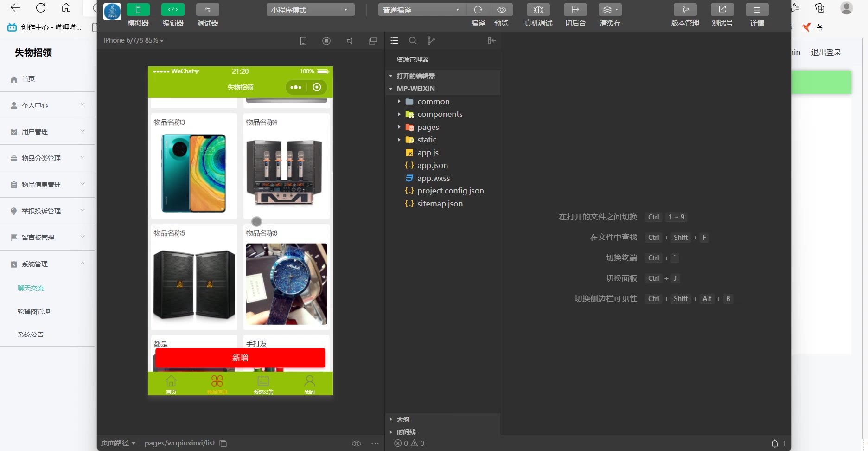Open item 6 watch thumbnail
Screen dimensions: 868x451
click(x=287, y=284)
